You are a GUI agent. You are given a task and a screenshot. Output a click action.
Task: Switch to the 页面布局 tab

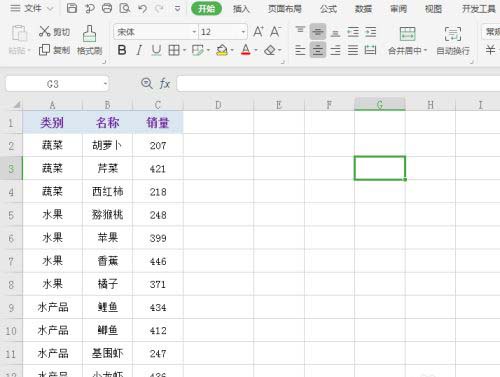[285, 9]
